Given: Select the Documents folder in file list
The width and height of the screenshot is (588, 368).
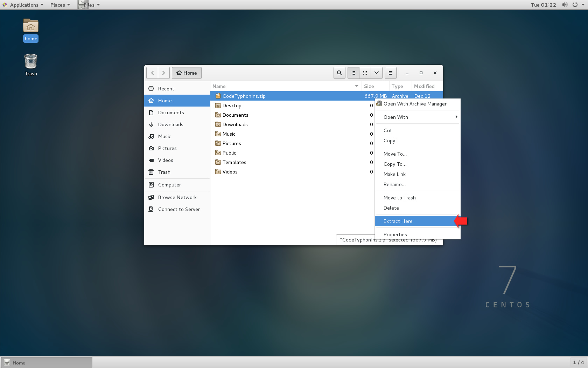Looking at the screenshot, I should (293, 115).
